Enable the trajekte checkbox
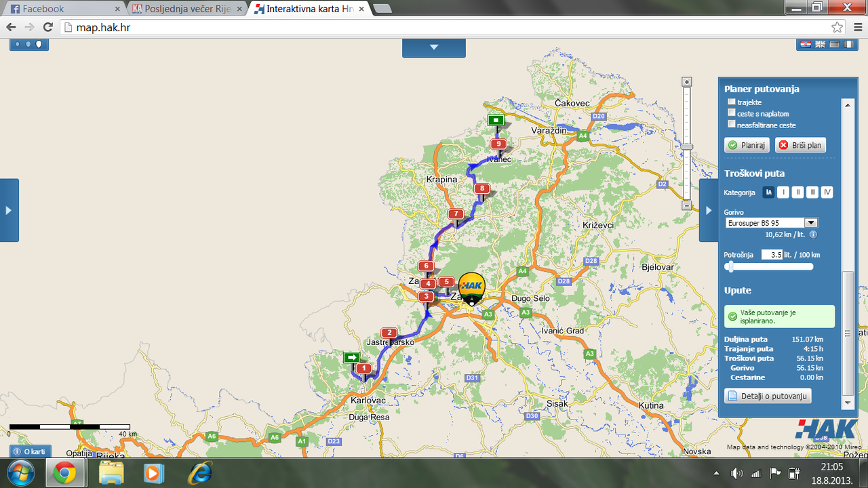This screenshot has height=488, width=868. click(732, 102)
